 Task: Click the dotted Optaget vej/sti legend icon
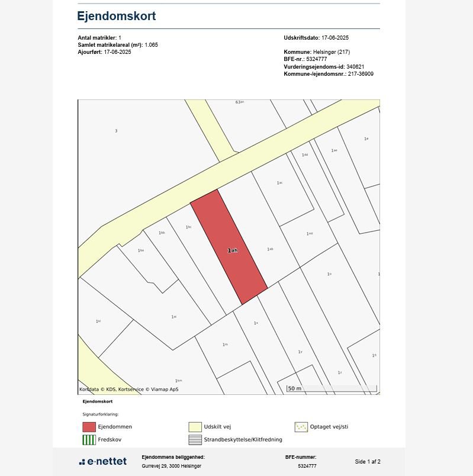[x=301, y=427]
